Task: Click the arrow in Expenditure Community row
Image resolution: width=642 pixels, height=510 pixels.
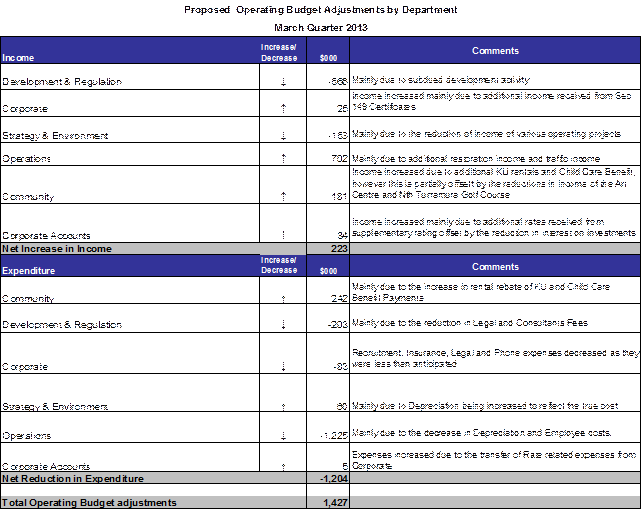Action: pyautogui.click(x=285, y=298)
